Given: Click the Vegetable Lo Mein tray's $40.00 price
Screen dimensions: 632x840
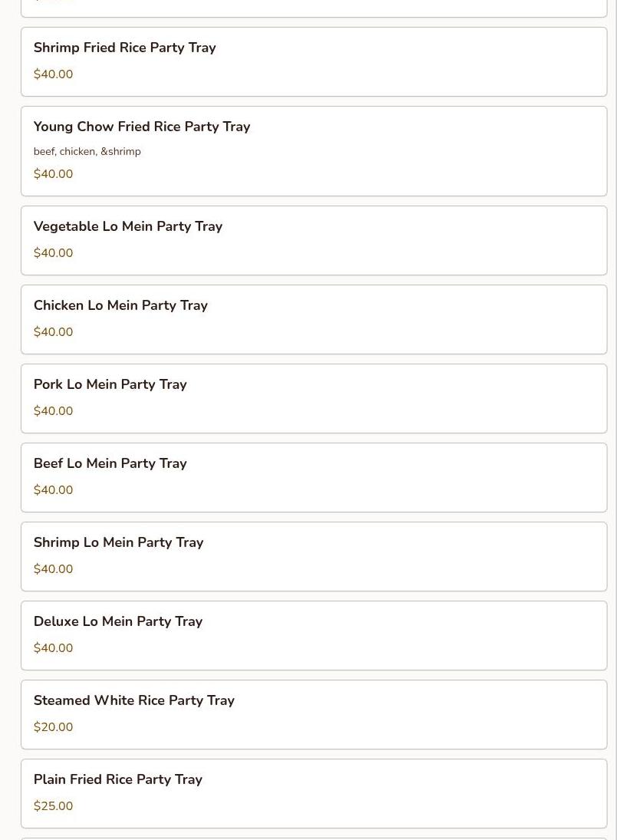Looking at the screenshot, I should (54, 253).
